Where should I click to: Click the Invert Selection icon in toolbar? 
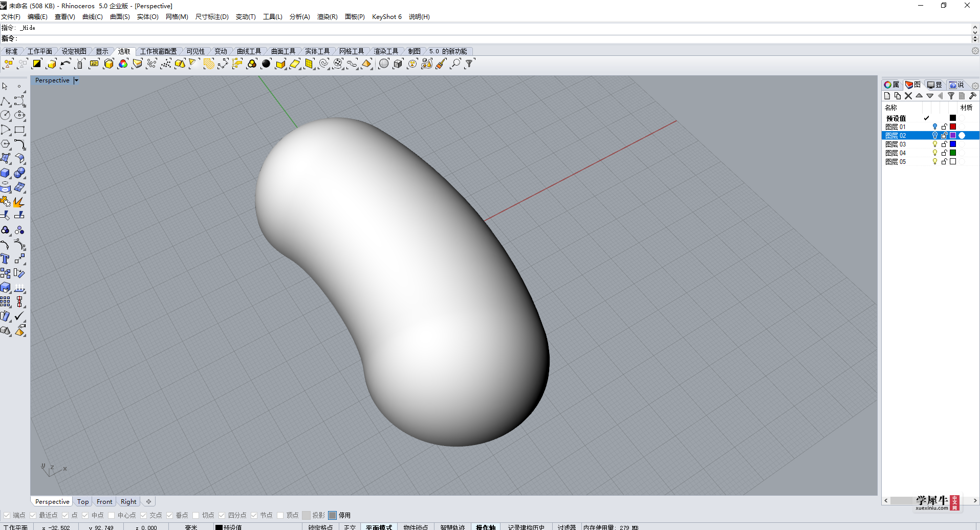[x=37, y=63]
